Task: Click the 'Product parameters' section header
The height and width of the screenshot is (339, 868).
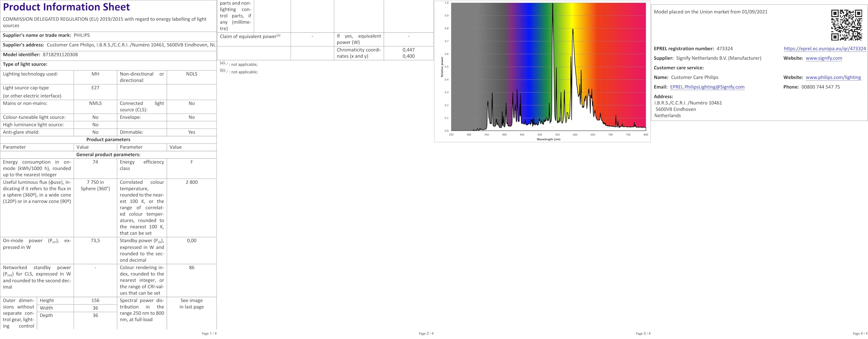Action: [x=108, y=140]
